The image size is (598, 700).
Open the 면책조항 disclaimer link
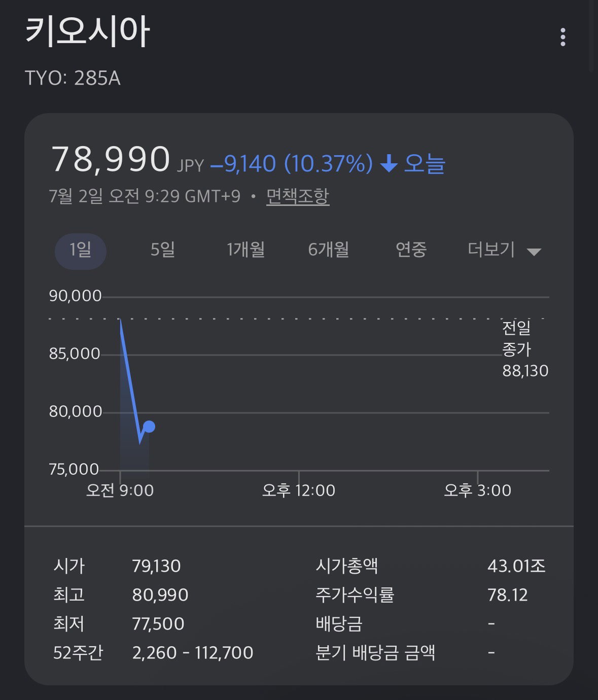298,196
